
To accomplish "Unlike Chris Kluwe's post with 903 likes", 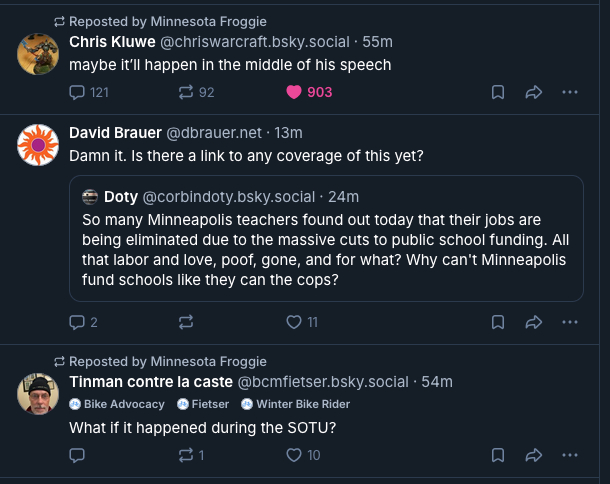I will (294, 92).
